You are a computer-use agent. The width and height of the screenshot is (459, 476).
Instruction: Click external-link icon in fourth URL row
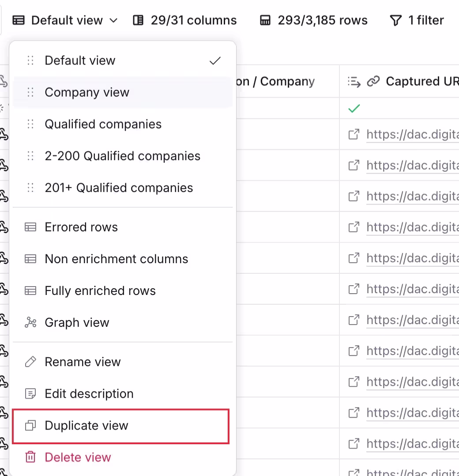pos(354,227)
